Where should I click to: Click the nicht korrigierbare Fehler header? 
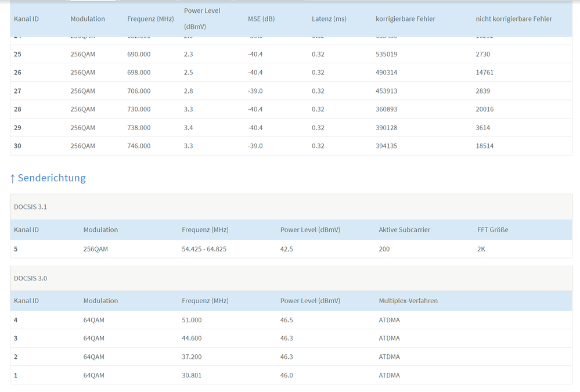pos(513,19)
